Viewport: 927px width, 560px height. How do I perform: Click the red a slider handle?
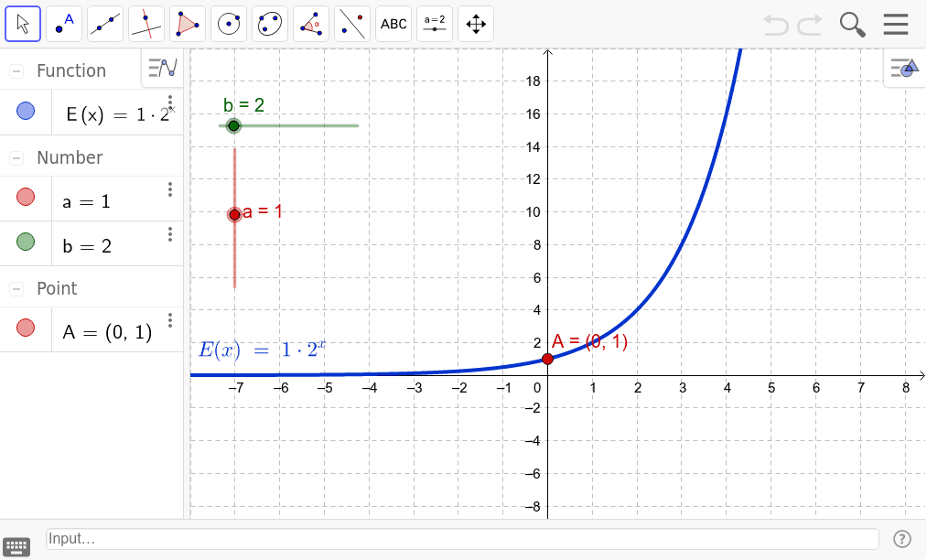[x=234, y=215]
